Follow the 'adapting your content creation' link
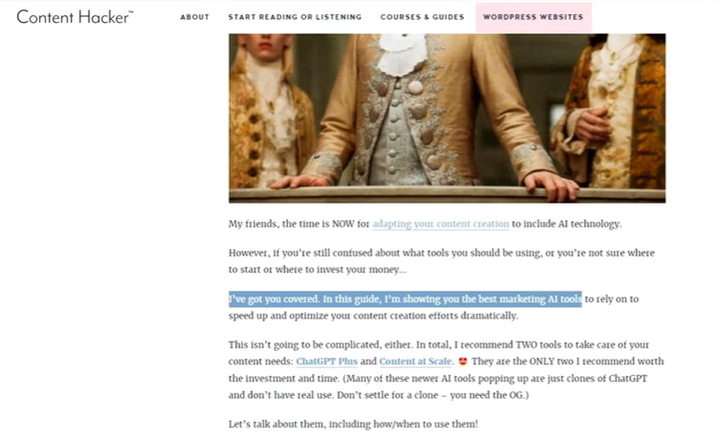720x439 pixels. [441, 224]
